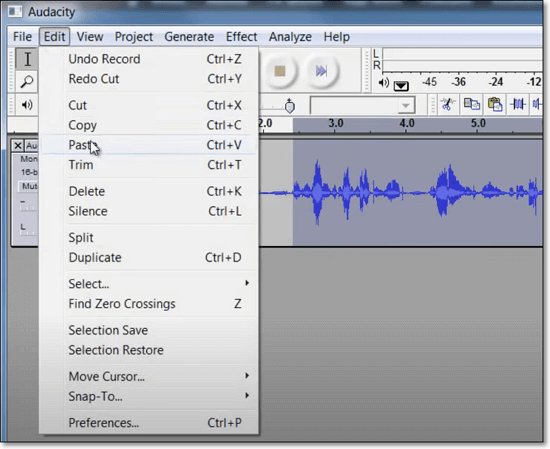Click the 3.0 mark on timeline ruler

click(x=336, y=123)
